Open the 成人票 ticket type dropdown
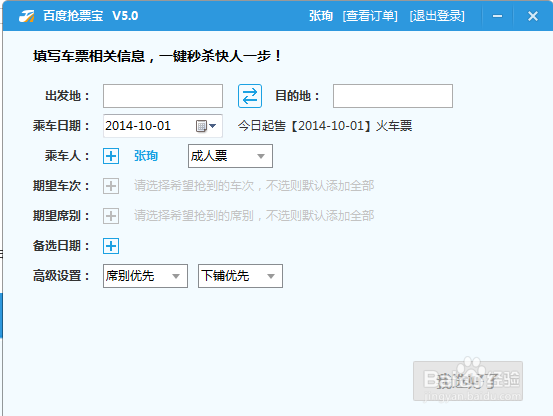The width and height of the screenshot is (553, 416). (230, 156)
